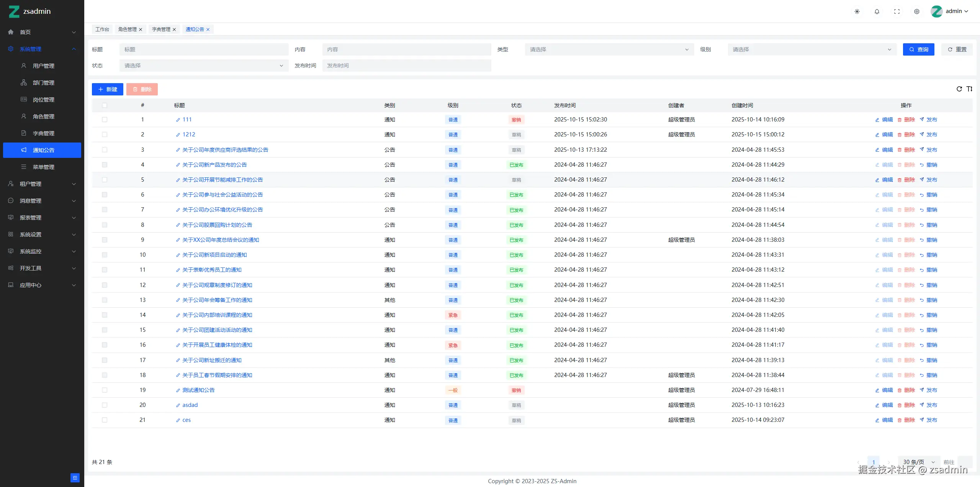The image size is (980, 487).
Task: Open 用户管理 in the sidebar
Action: point(43,66)
